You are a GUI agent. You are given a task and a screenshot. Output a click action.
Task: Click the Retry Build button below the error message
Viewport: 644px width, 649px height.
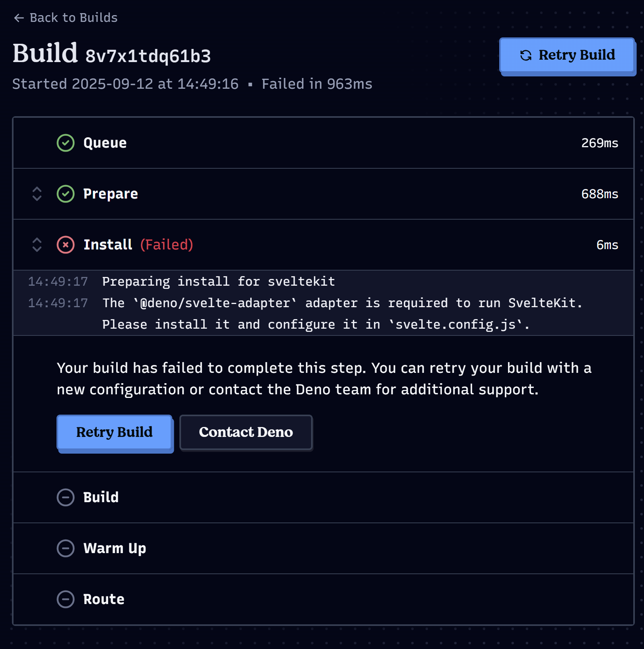click(115, 432)
